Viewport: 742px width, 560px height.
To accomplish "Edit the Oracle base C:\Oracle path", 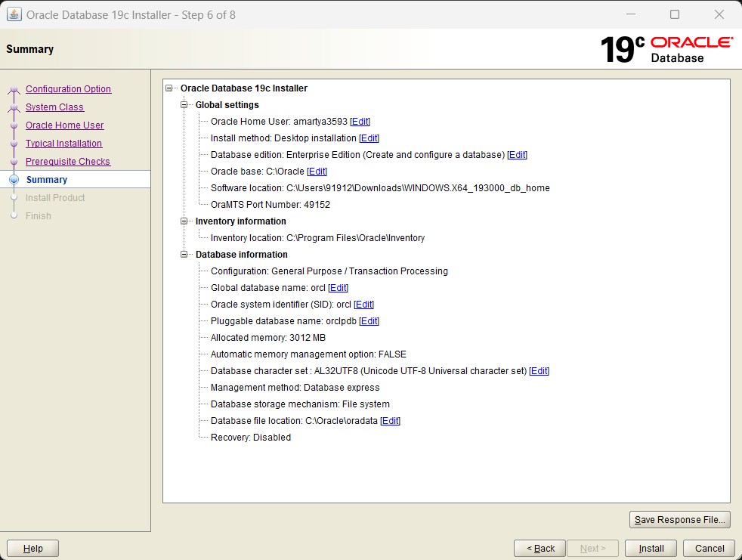I will click(317, 172).
